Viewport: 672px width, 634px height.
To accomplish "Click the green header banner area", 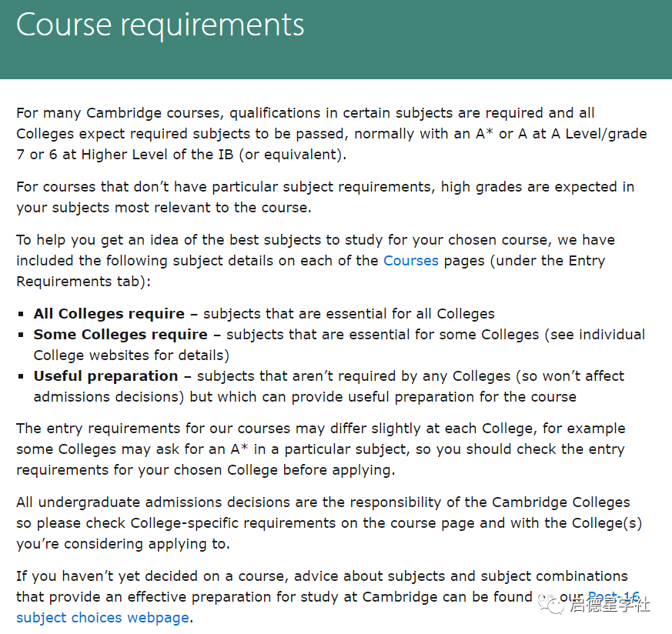I will tap(336, 39).
